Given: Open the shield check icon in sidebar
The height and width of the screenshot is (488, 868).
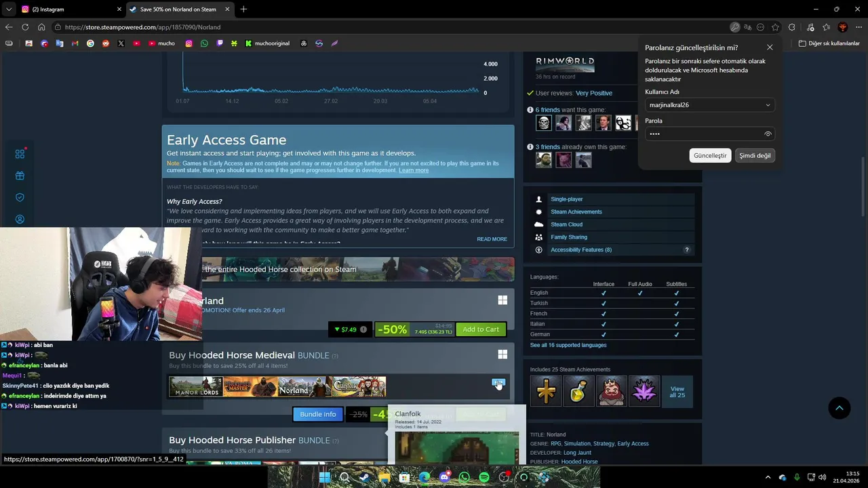Looking at the screenshot, I should point(20,197).
